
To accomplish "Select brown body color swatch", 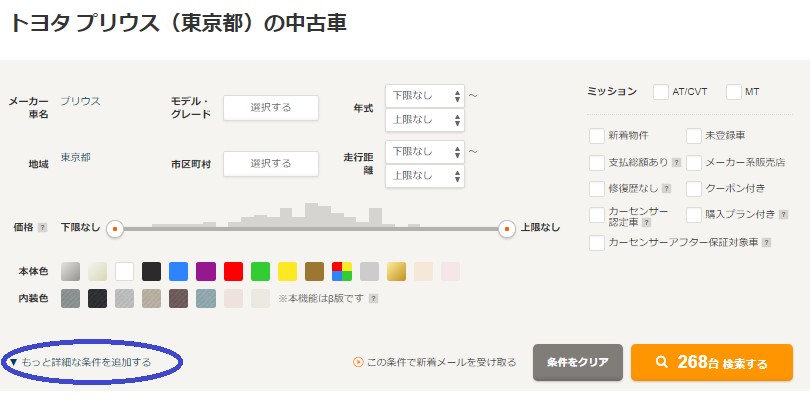I will [x=315, y=271].
